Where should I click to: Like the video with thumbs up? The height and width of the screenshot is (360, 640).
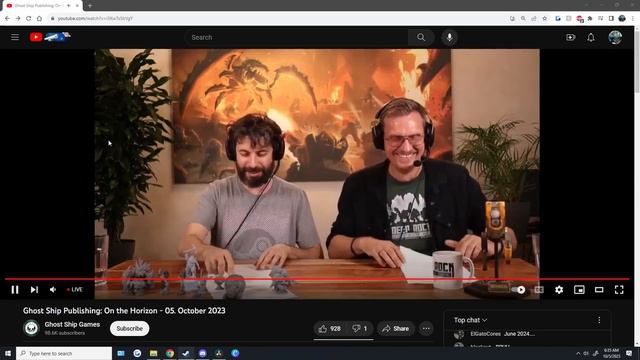(330, 328)
